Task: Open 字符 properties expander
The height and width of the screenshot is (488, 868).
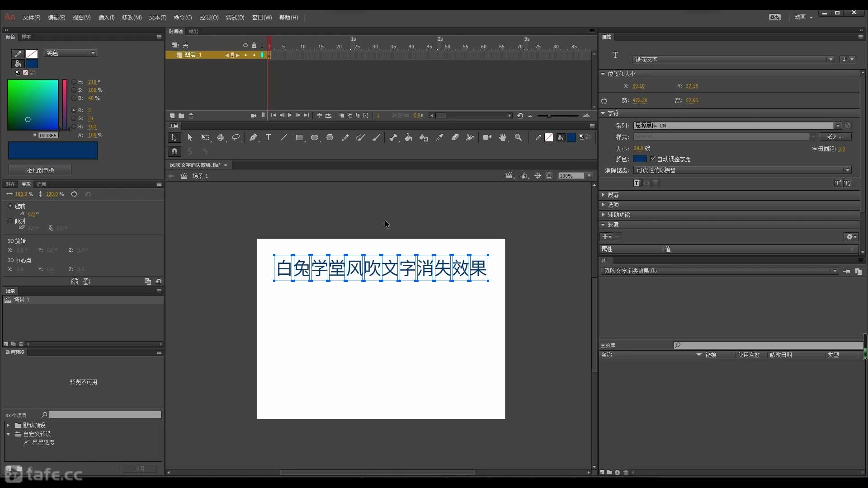Action: [x=604, y=113]
